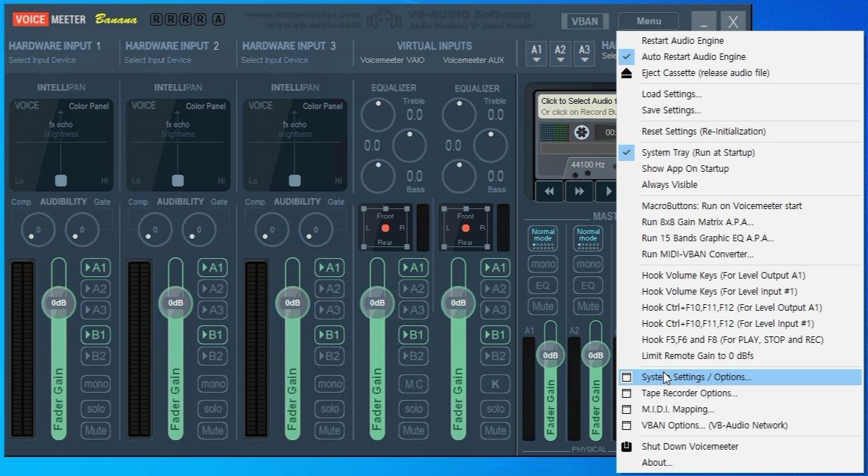Click Hardware Input 3 Gate knob
The width and height of the screenshot is (868, 476).
tap(316, 230)
